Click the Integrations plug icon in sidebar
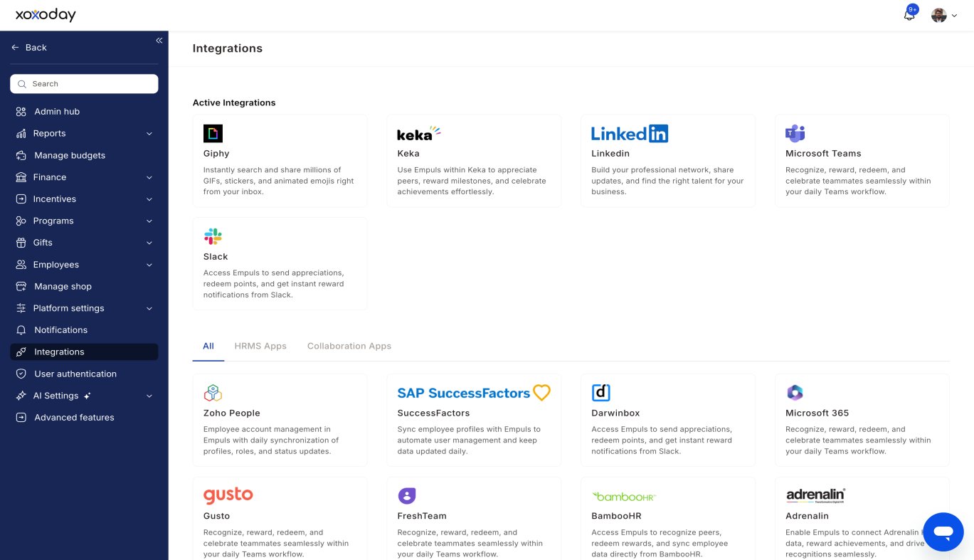 point(21,352)
